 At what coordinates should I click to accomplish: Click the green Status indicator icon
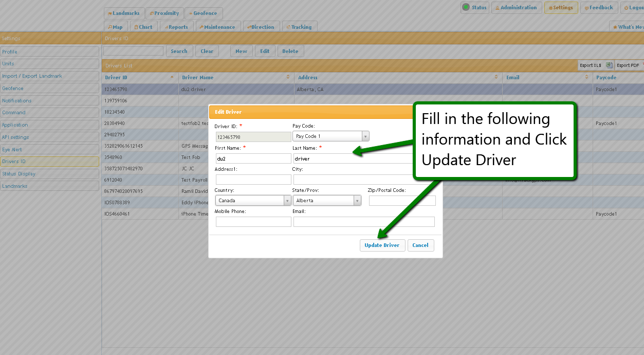466,7
